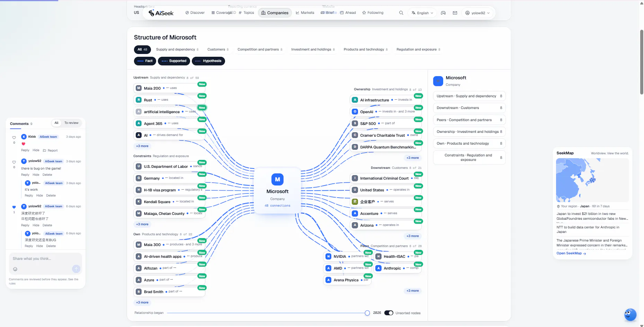Unlike the six-days-ago yolow92 comment
This screenshot has width=644, height=327.
14,207
